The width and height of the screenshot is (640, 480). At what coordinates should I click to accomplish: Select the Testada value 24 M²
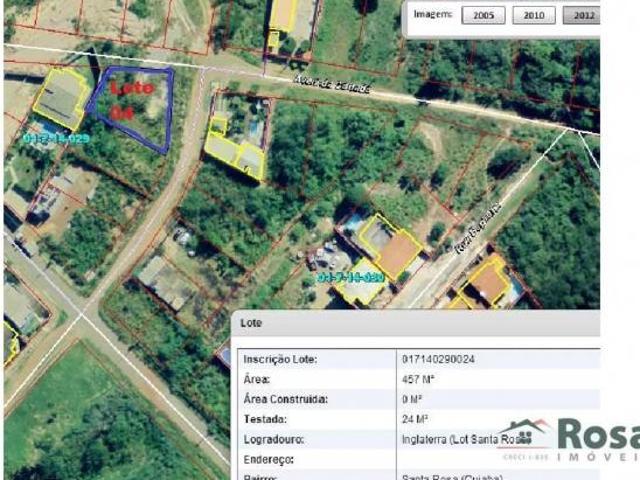point(414,419)
